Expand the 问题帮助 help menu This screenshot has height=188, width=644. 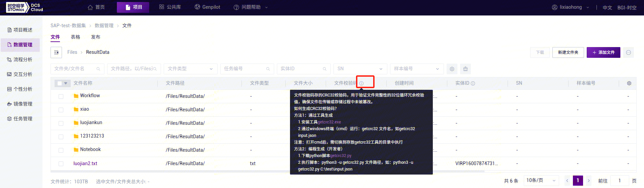point(251,7)
